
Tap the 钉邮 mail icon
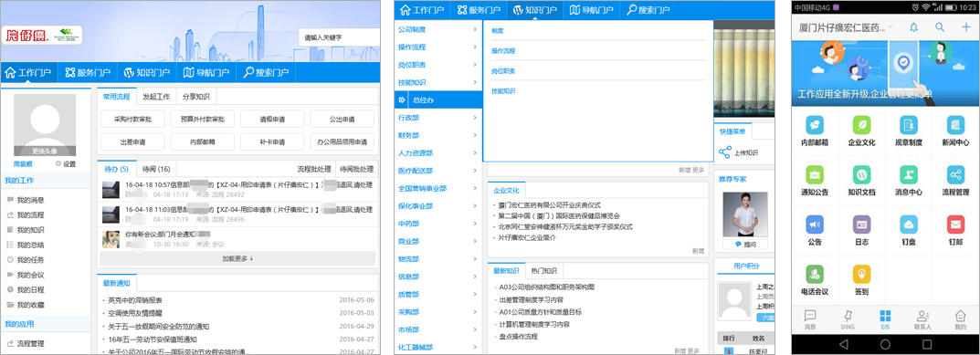click(x=955, y=224)
